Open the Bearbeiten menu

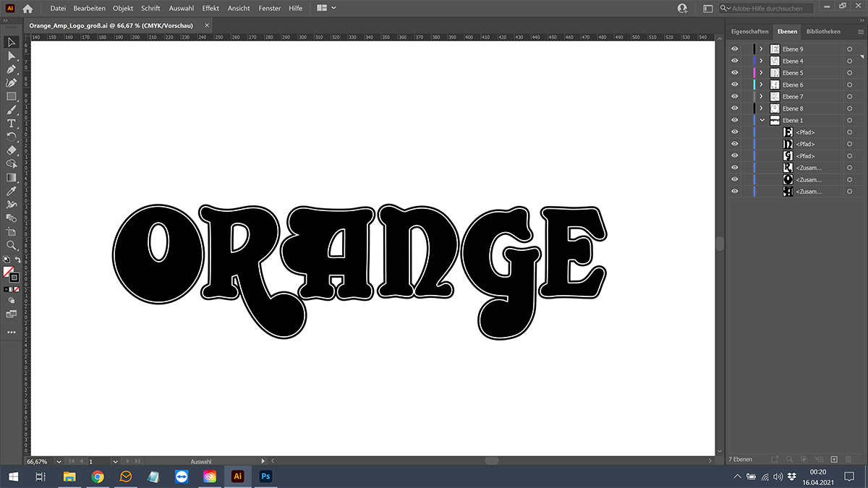tap(89, 8)
